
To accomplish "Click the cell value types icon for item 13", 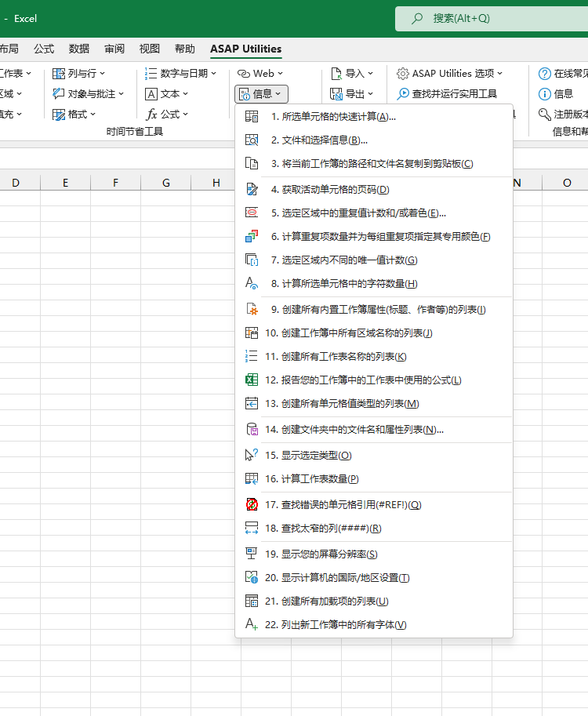I will coord(252,404).
